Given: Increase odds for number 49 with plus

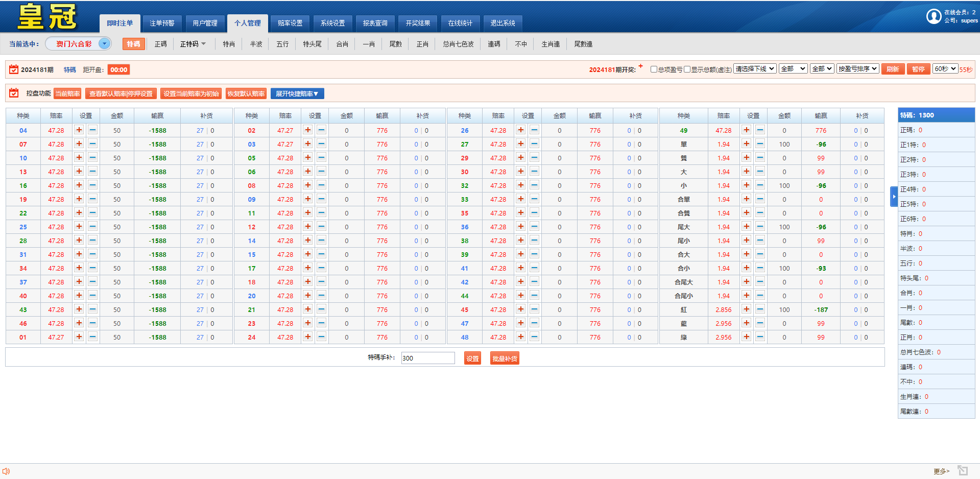Looking at the screenshot, I should click(747, 130).
